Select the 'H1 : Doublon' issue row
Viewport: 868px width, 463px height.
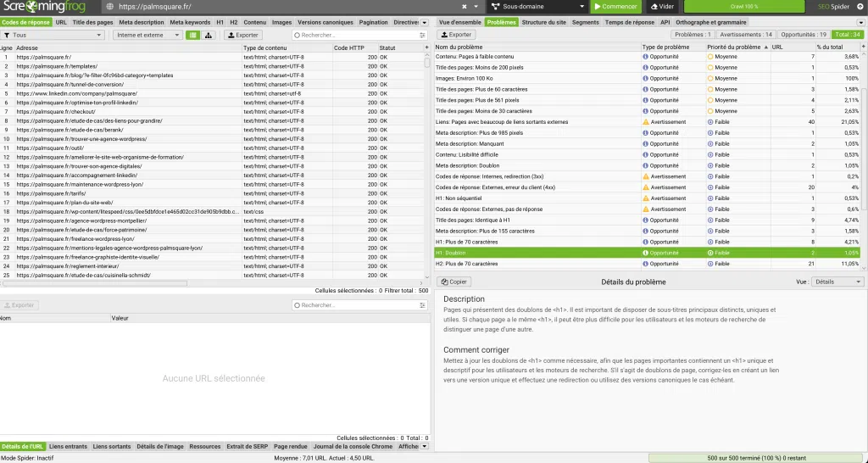click(648, 253)
